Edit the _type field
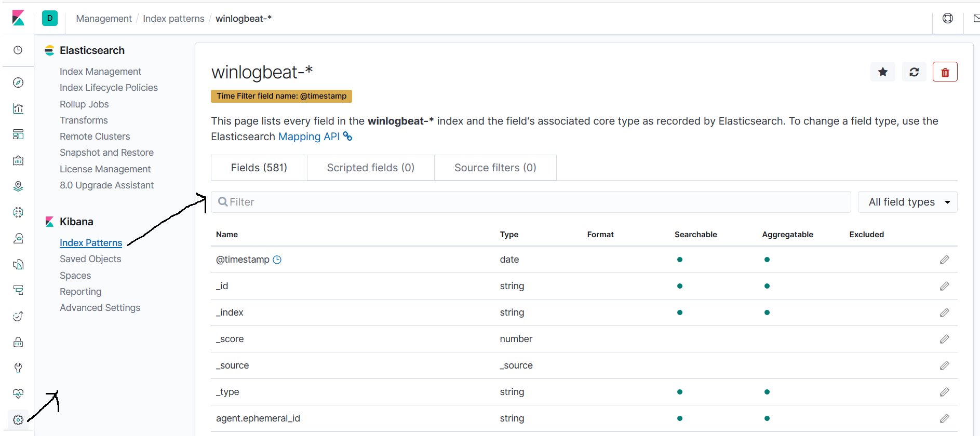Image resolution: width=980 pixels, height=436 pixels. (x=944, y=392)
